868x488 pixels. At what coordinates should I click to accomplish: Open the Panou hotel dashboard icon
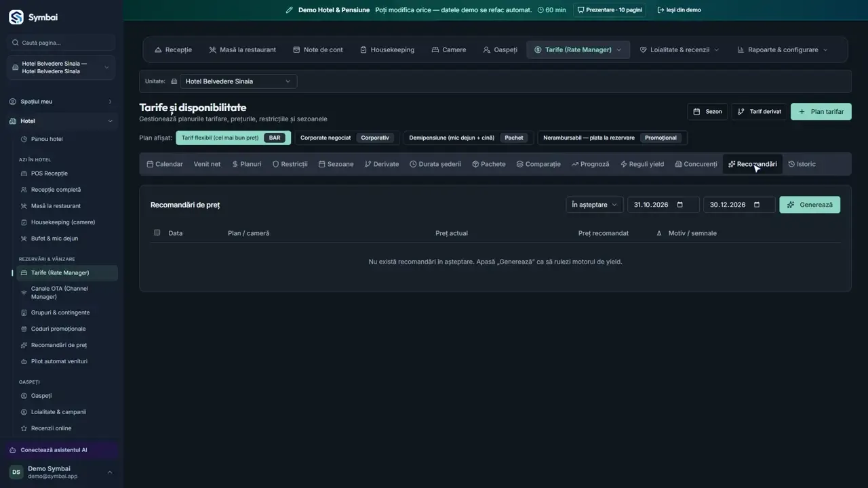(24, 139)
